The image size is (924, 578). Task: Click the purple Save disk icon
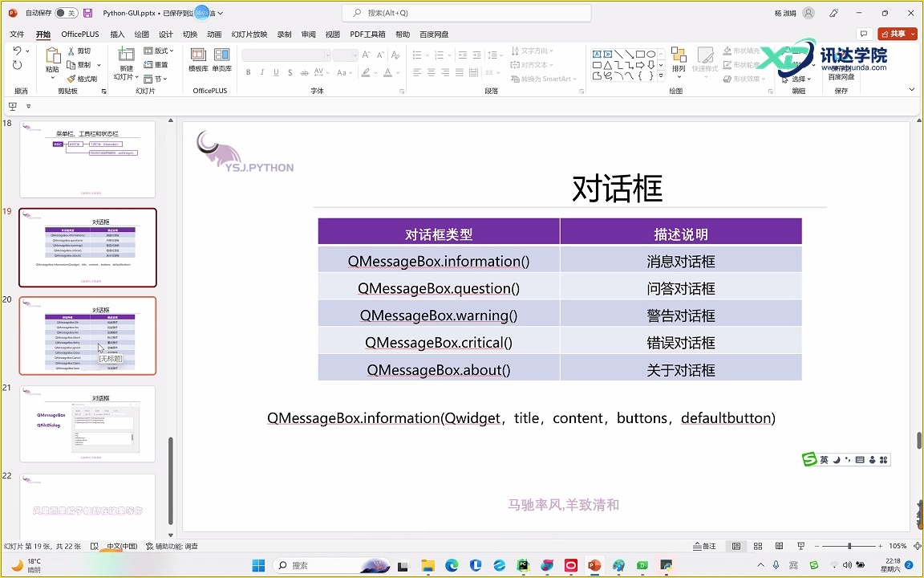(87, 13)
